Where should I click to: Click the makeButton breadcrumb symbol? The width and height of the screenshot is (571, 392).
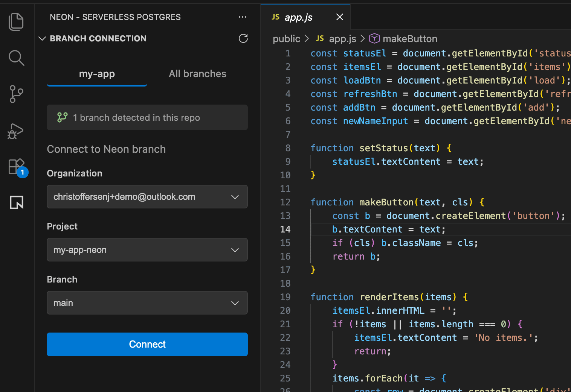pyautogui.click(x=410, y=39)
